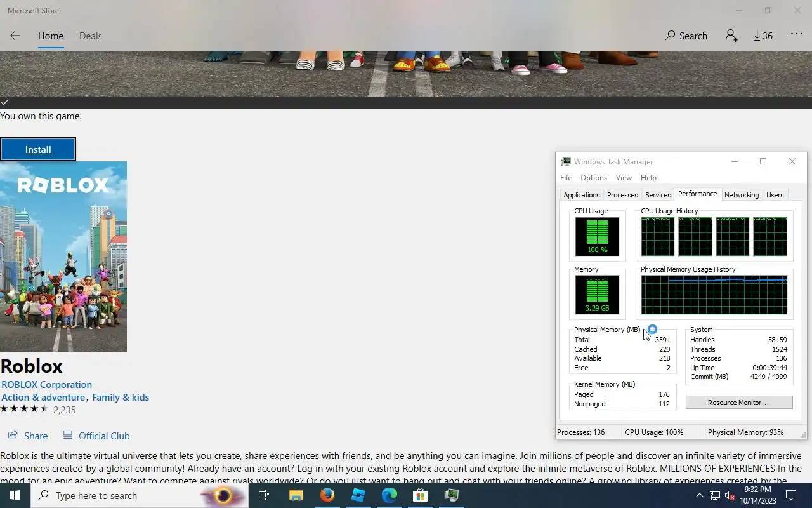The width and height of the screenshot is (812, 508).
Task: Go back with the Store back arrow
Action: pyautogui.click(x=15, y=36)
